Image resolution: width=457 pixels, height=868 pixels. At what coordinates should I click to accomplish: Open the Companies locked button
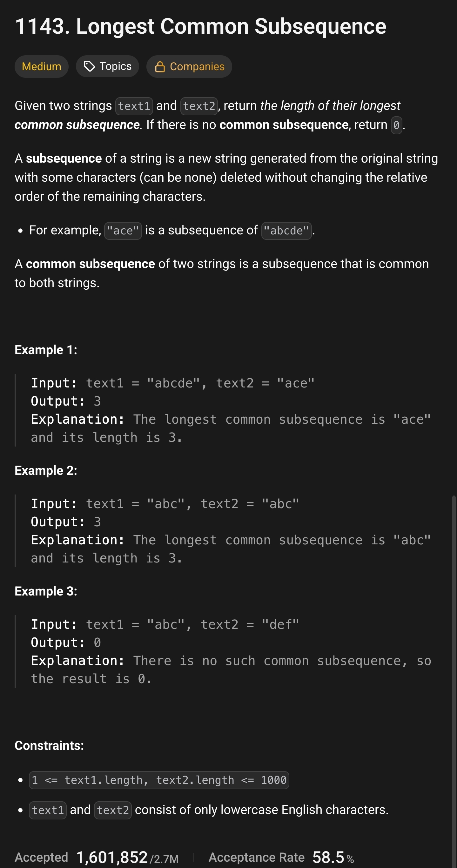pos(189,66)
